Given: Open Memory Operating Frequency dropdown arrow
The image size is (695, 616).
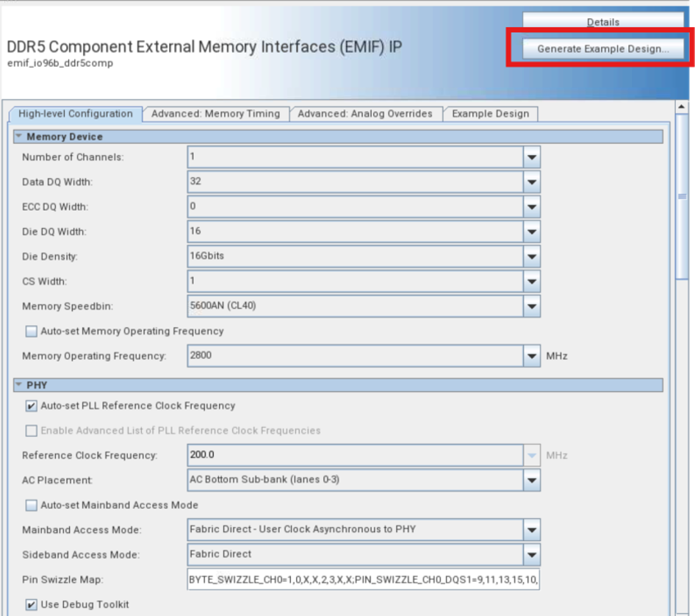Looking at the screenshot, I should click(532, 357).
